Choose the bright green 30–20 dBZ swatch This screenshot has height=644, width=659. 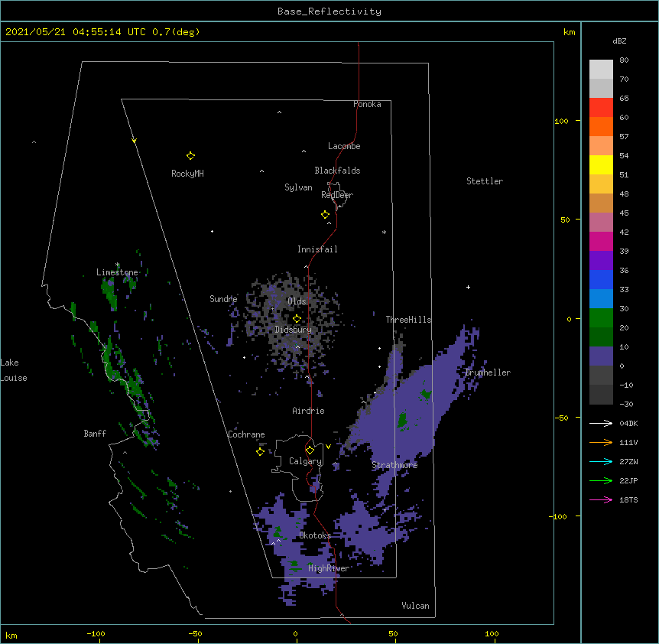pyautogui.click(x=601, y=318)
